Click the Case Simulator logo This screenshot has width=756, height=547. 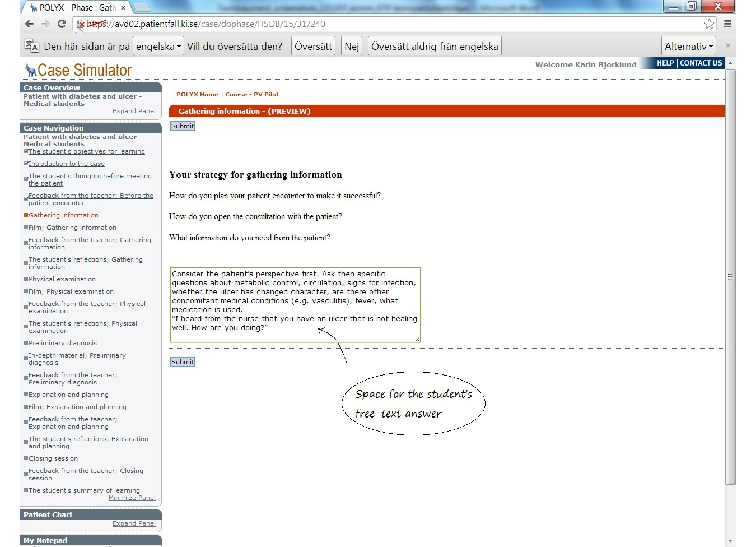pyautogui.click(x=78, y=70)
